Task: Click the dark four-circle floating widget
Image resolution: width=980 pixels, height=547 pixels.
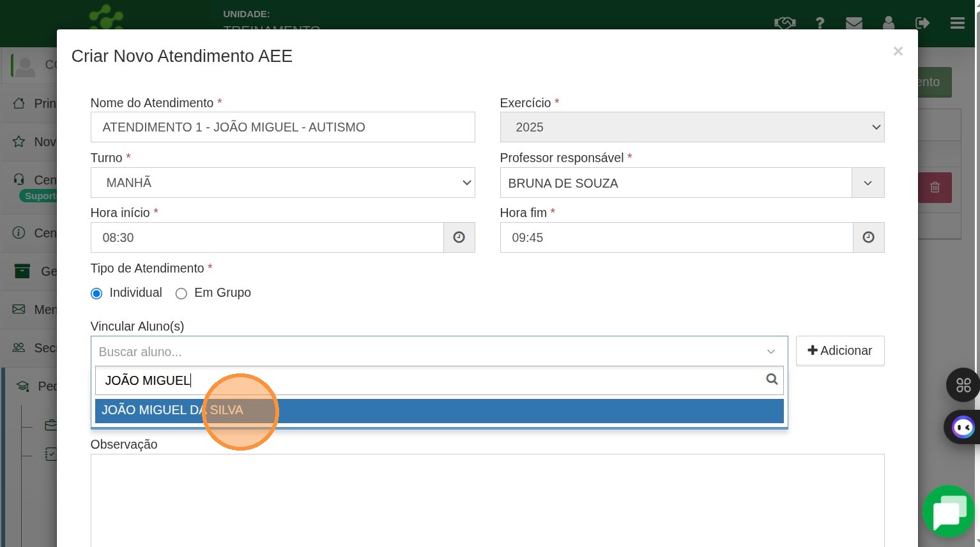Action: (x=963, y=385)
